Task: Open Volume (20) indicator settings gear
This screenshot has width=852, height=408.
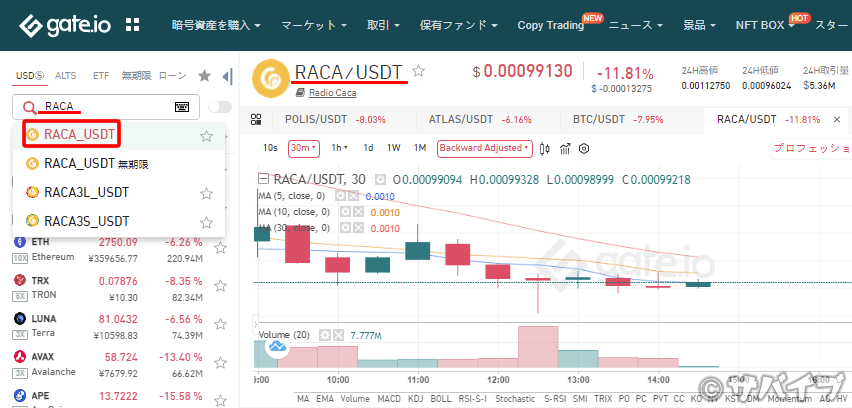Action: click(324, 335)
